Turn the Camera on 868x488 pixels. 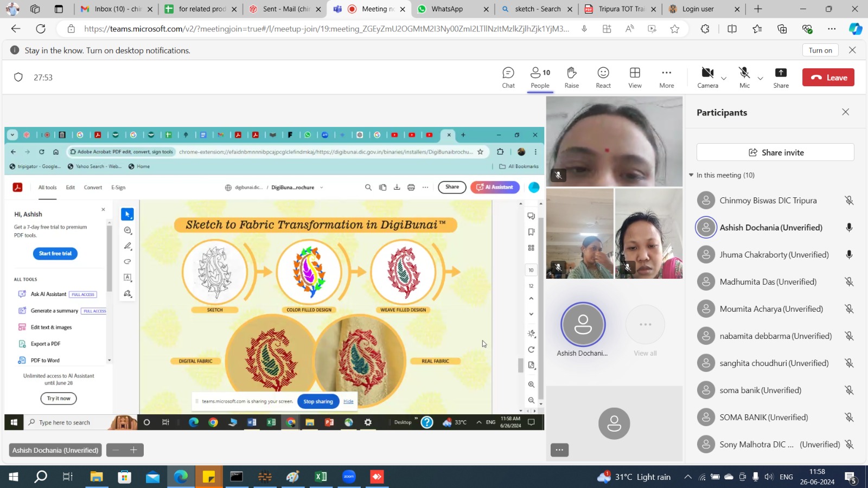(707, 78)
